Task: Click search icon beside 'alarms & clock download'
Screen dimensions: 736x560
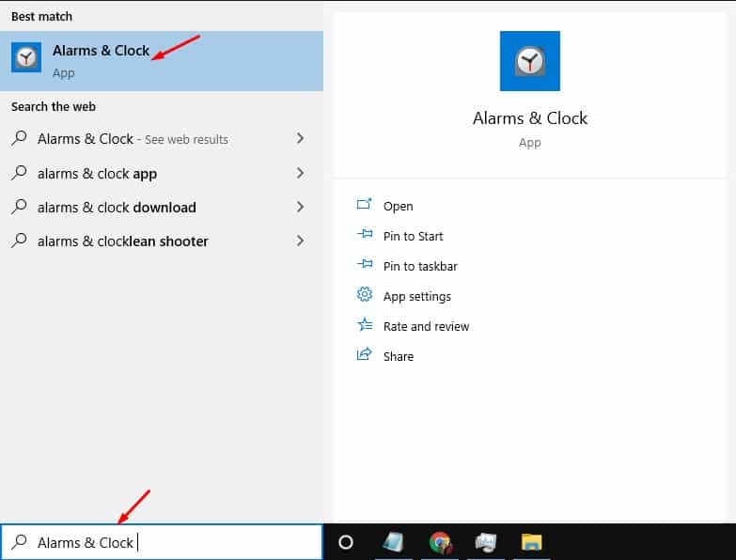Action: pos(19,207)
